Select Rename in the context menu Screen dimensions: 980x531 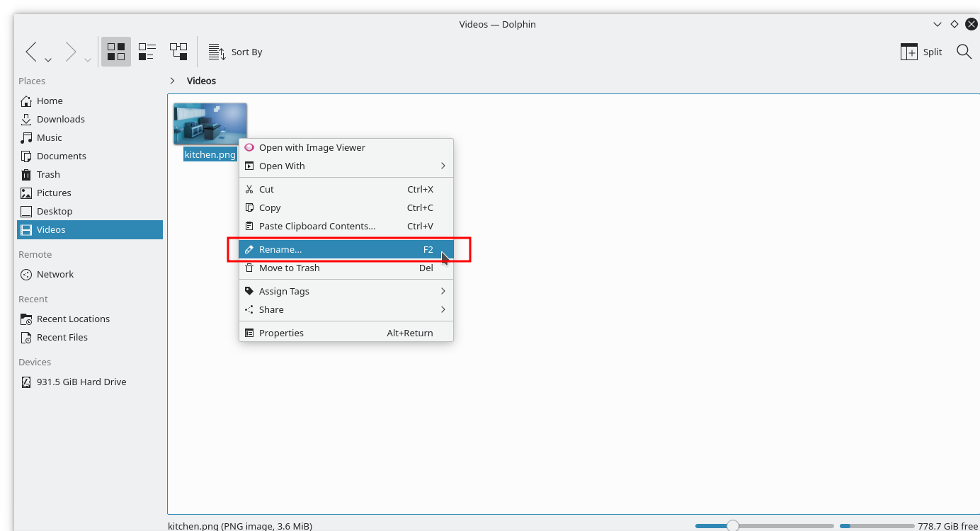coord(279,249)
